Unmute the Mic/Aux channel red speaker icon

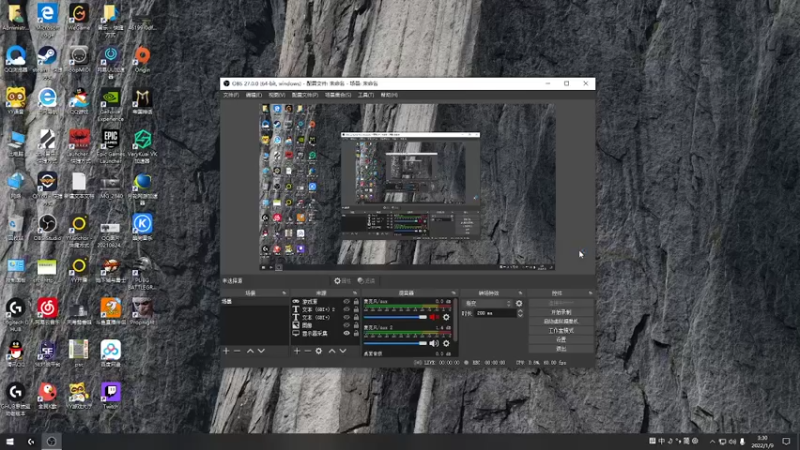(434, 317)
